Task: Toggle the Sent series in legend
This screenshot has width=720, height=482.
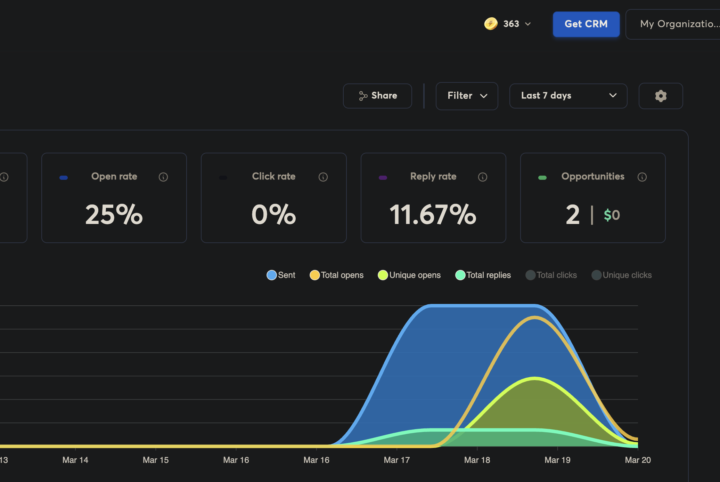Action: point(281,275)
